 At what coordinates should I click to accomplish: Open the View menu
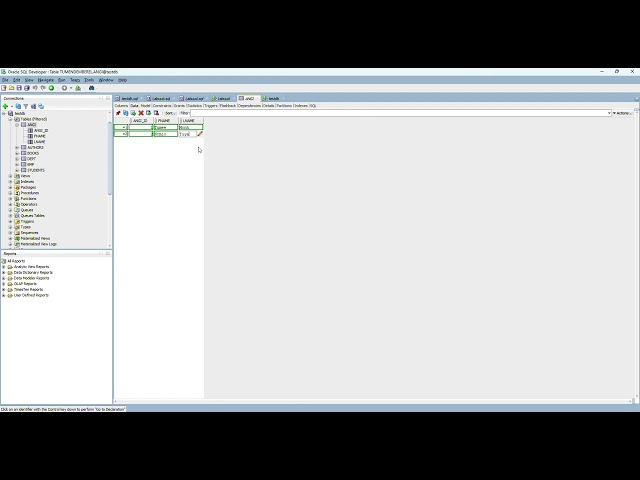tap(29, 80)
